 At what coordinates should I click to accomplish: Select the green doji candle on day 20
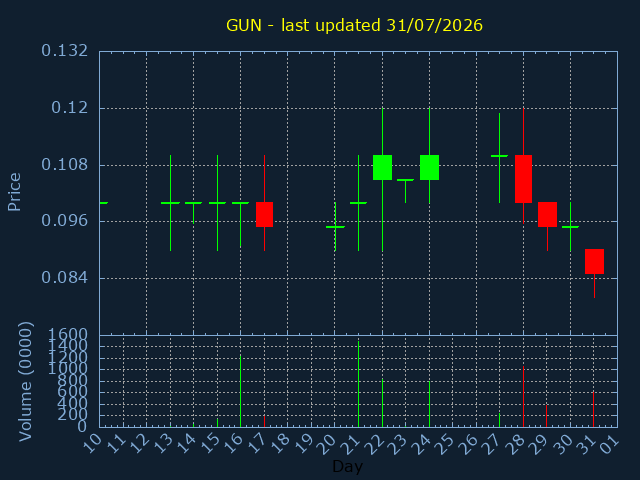coord(335,227)
